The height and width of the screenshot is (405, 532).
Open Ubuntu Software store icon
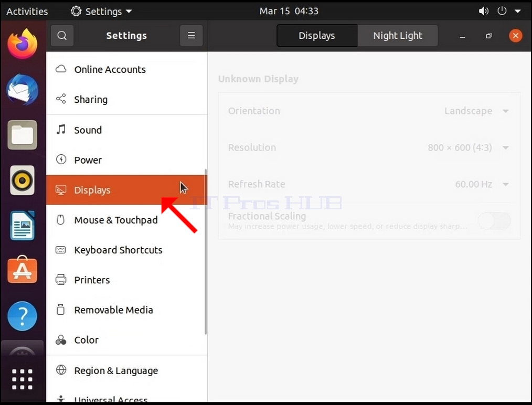click(23, 270)
